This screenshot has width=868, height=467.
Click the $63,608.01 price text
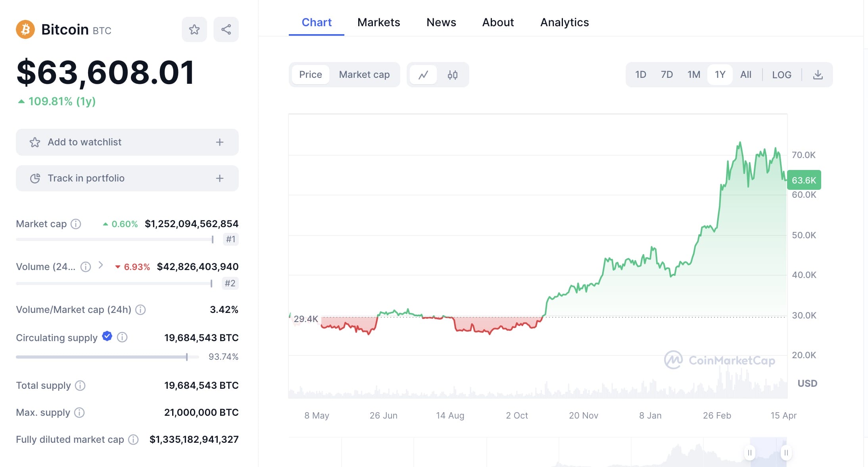coord(106,73)
